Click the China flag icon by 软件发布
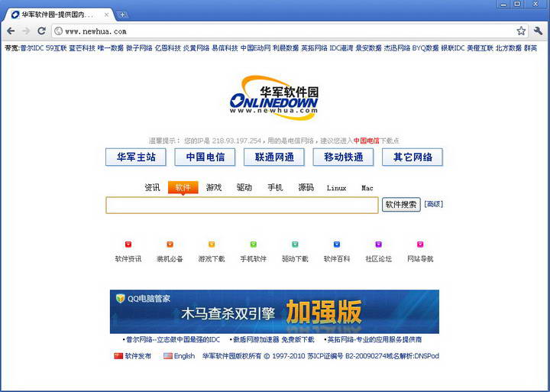This screenshot has height=392, width=550. (118, 356)
